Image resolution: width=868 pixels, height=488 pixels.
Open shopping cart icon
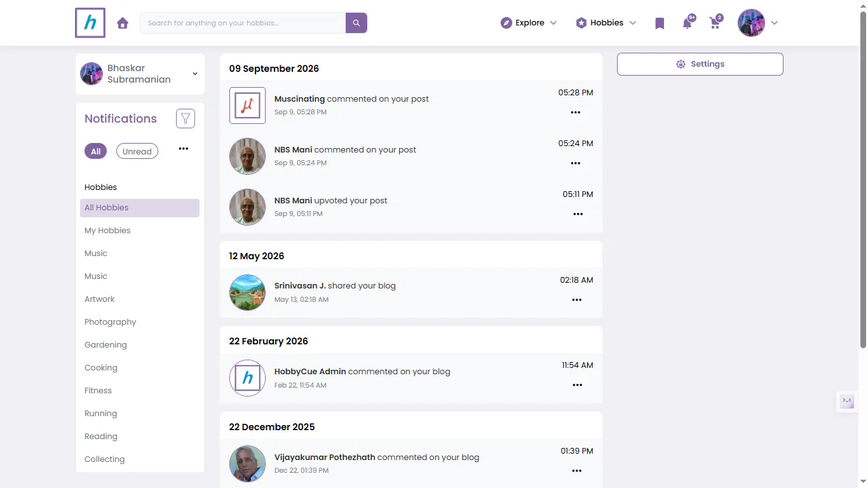pyautogui.click(x=715, y=24)
